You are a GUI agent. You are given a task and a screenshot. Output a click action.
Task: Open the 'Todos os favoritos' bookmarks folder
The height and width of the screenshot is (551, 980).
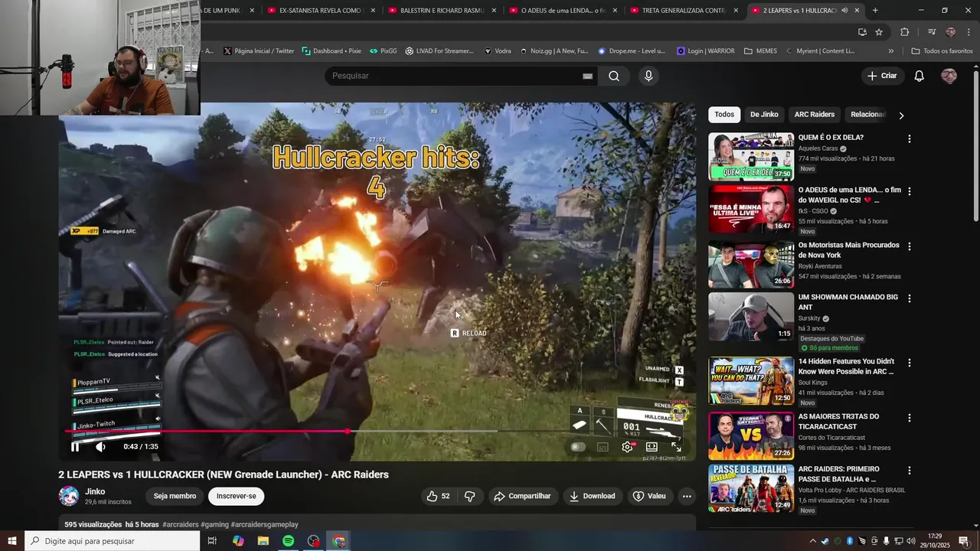pos(942,51)
